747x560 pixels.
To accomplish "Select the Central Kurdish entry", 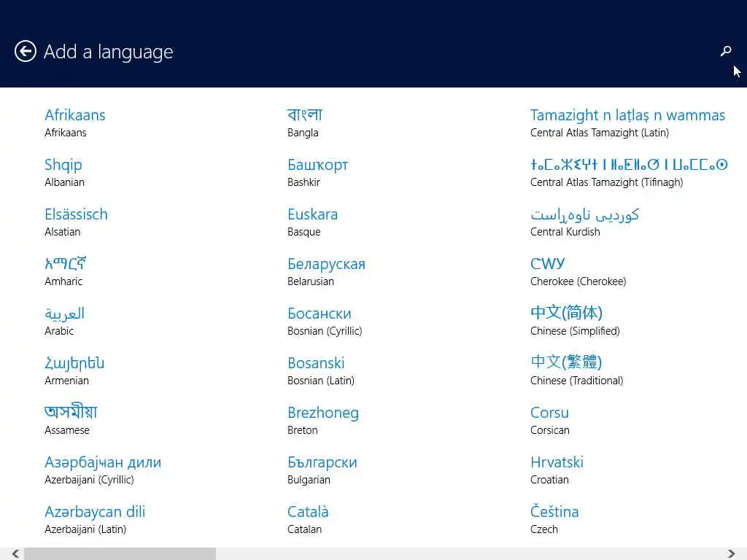I will tap(584, 222).
